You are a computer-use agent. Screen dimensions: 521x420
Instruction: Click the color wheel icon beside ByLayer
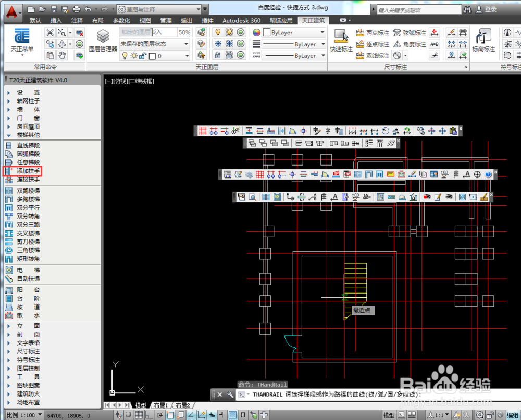[x=256, y=33]
